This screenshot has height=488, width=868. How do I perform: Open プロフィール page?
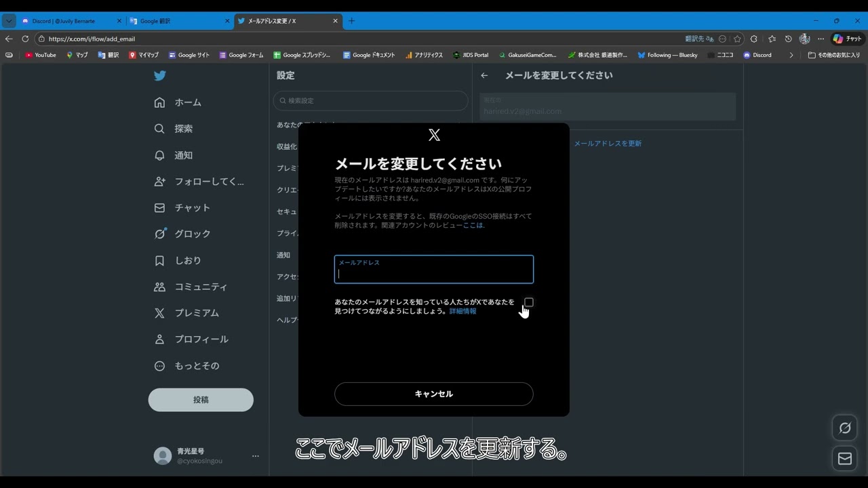tap(191, 340)
